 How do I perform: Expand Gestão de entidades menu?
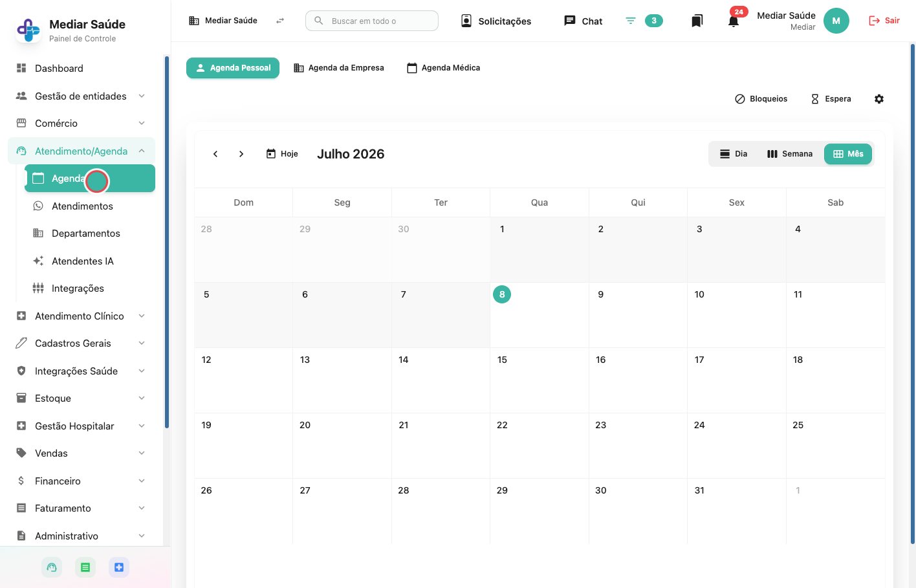tap(82, 96)
